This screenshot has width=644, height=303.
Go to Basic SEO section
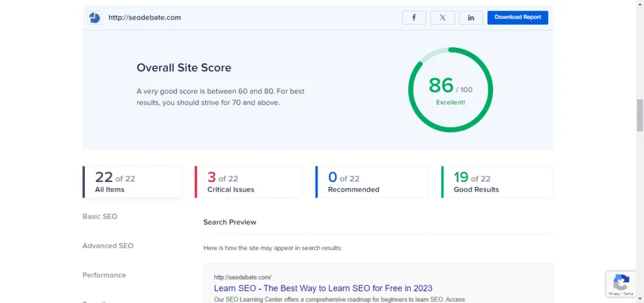[x=100, y=216]
